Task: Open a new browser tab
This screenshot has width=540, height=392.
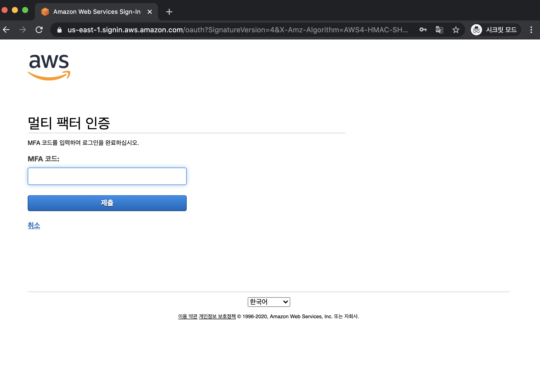Action: [x=169, y=12]
